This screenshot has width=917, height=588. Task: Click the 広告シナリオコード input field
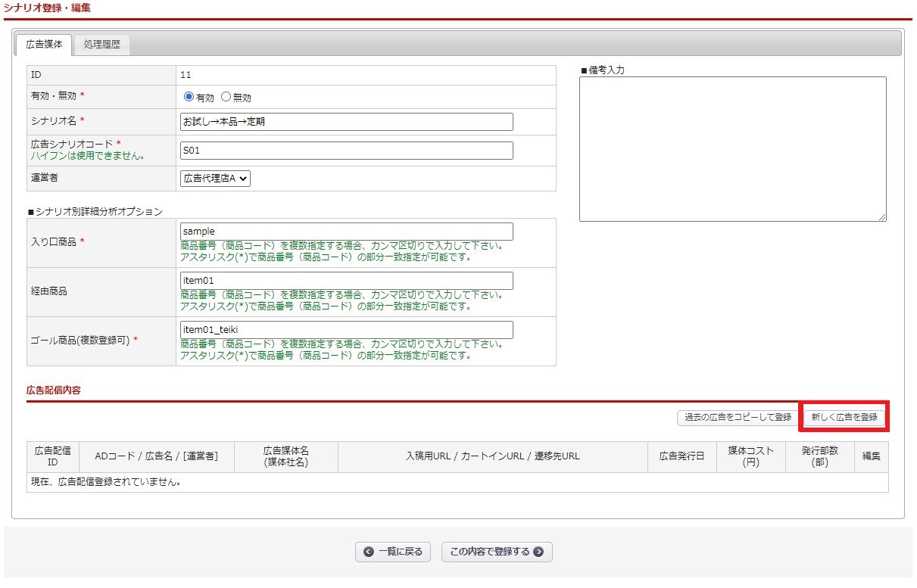[347, 151]
